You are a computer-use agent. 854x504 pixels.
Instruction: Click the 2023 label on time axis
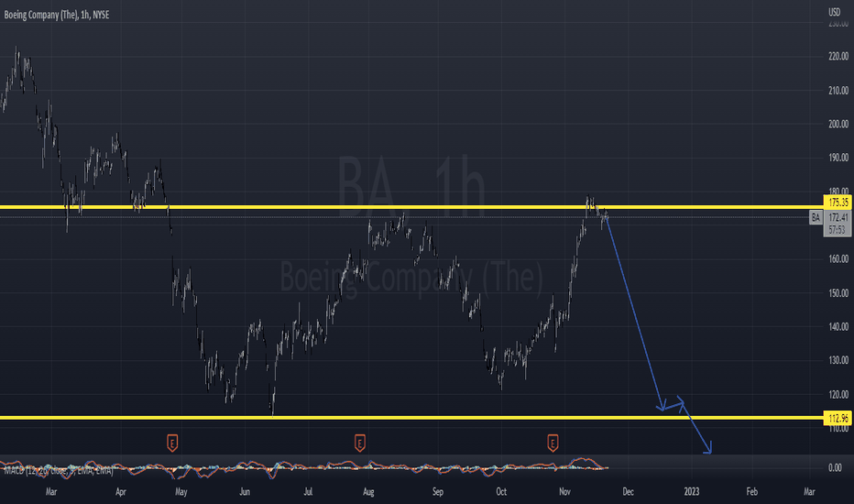point(691,492)
